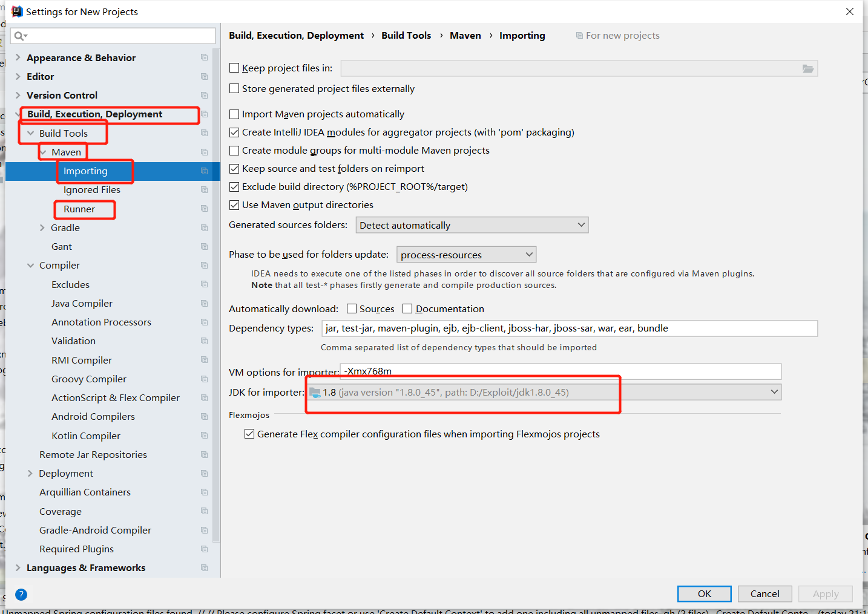Click the project-scope icon on Kotlin Compiler row
Viewport: 868px width, 614px height.
coord(204,436)
